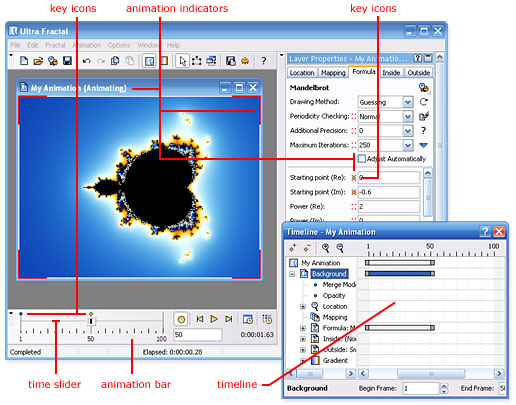Switch to the Inside tab

(x=391, y=73)
